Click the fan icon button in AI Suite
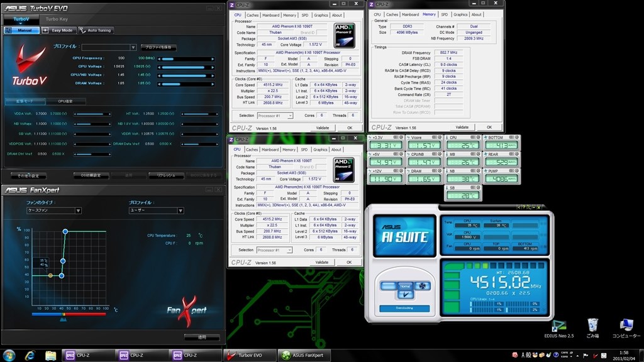The height and width of the screenshot is (362, 644). click(422, 286)
